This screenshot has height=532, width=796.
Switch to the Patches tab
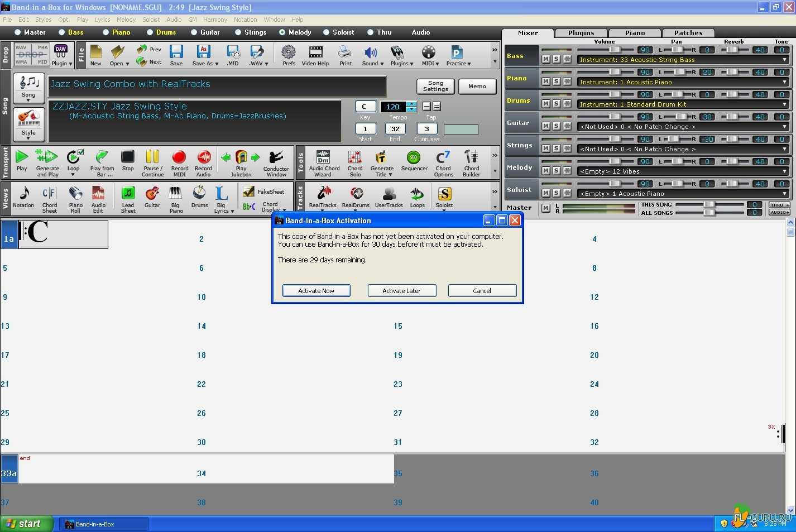click(x=688, y=33)
